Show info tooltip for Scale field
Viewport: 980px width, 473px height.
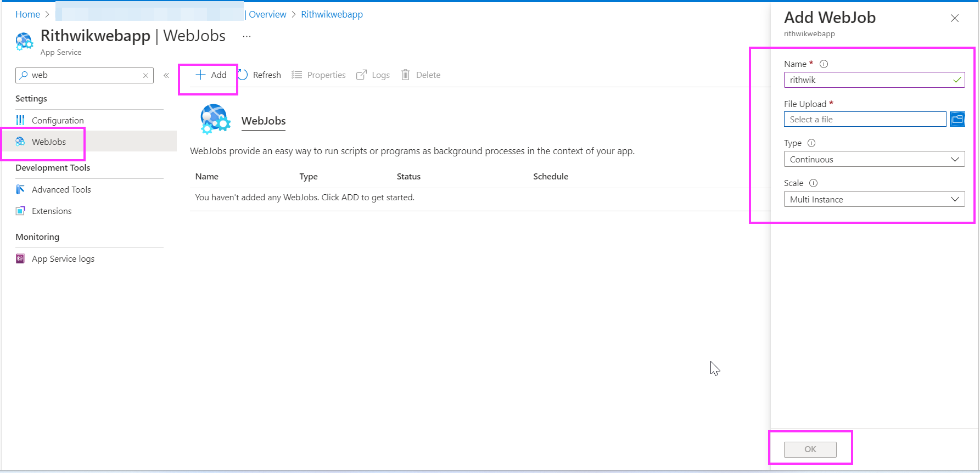coord(814,183)
